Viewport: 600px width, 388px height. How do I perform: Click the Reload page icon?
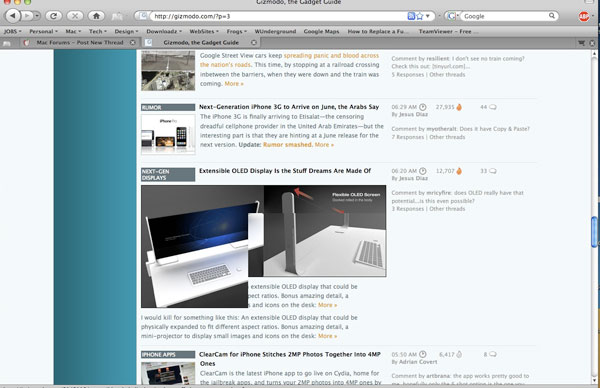54,16
